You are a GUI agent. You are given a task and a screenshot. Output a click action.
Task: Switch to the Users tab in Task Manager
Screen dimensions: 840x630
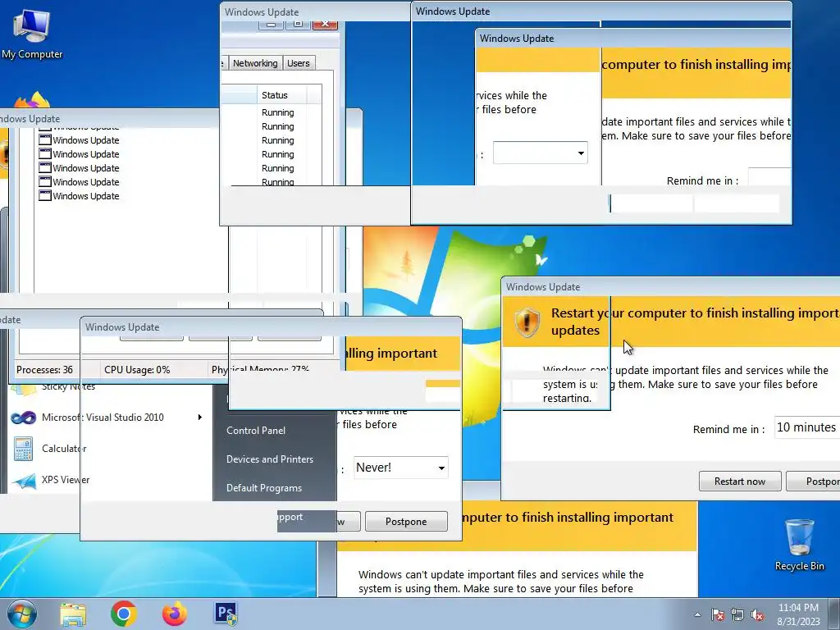[299, 63]
